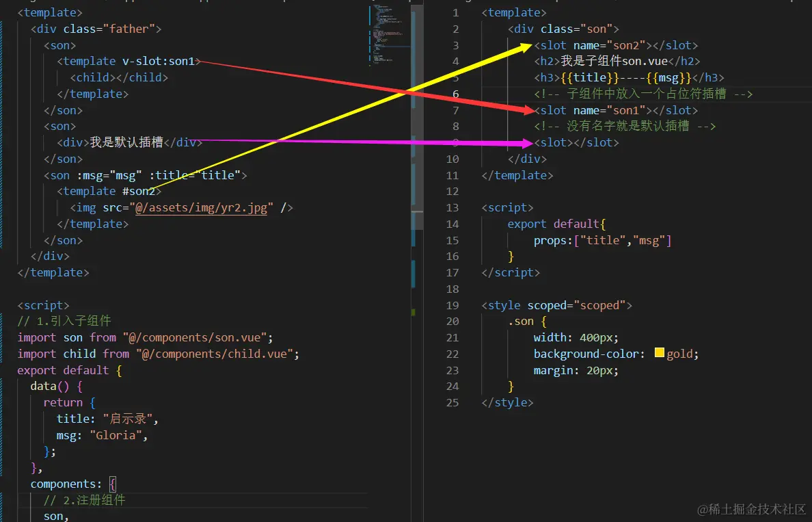
Task: Click the '{{title}}----{{msg}}' h3 line
Action: click(629, 78)
